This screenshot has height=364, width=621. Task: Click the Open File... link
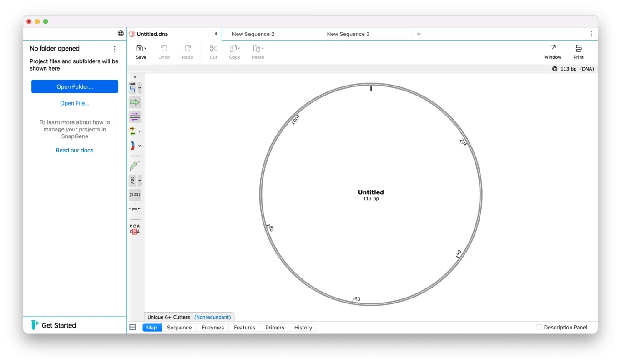point(75,103)
